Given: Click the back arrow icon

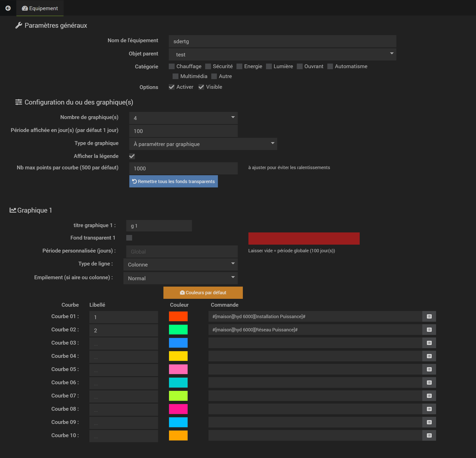Looking at the screenshot, I should 8,8.
